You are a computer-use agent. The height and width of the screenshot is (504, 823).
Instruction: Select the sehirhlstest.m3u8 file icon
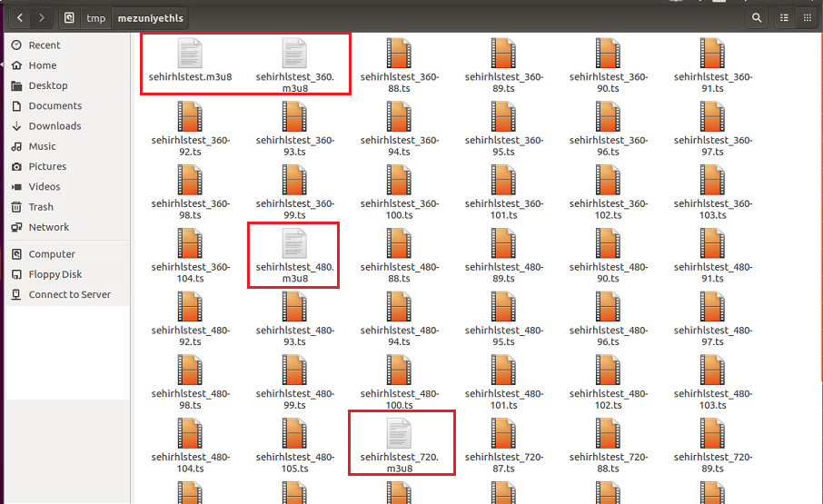[190, 53]
